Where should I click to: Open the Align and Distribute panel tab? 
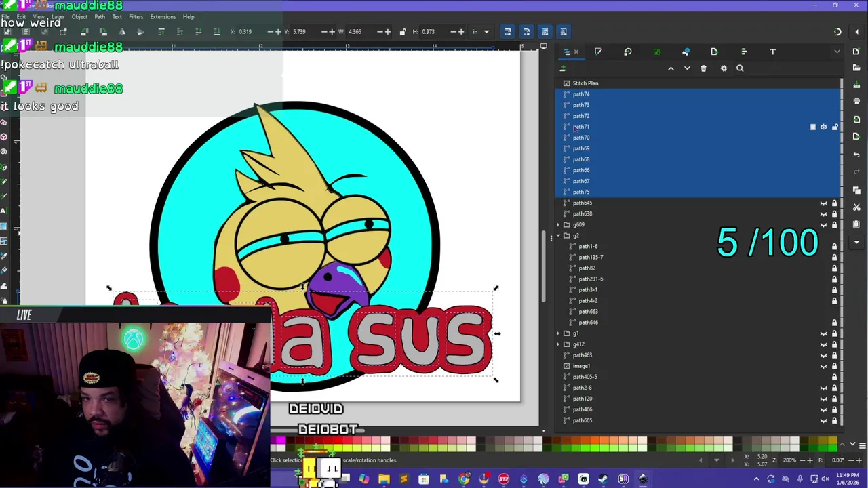pos(743,52)
